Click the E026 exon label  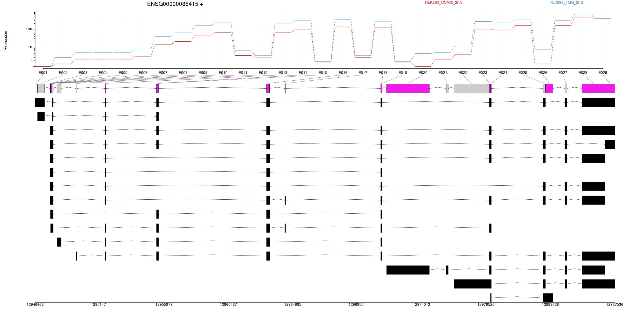pos(543,73)
